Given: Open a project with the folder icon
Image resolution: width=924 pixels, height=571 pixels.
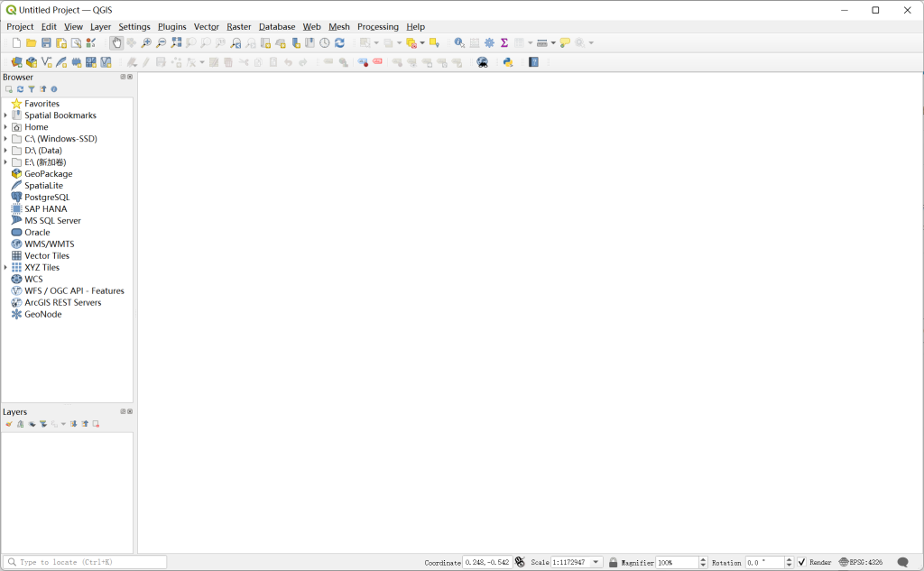Looking at the screenshot, I should coord(32,43).
